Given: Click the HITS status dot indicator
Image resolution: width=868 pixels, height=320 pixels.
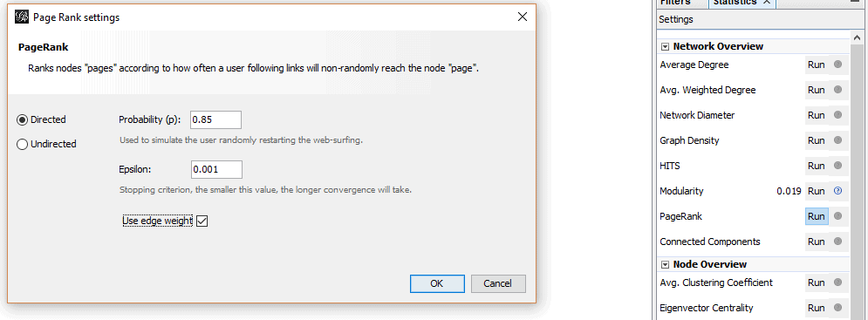Looking at the screenshot, I should [x=837, y=166].
